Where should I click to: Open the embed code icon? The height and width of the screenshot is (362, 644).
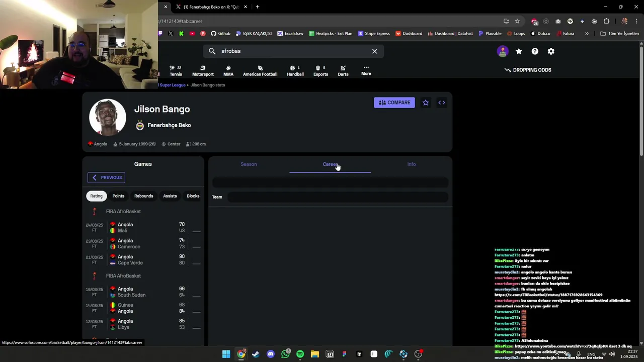442,103
